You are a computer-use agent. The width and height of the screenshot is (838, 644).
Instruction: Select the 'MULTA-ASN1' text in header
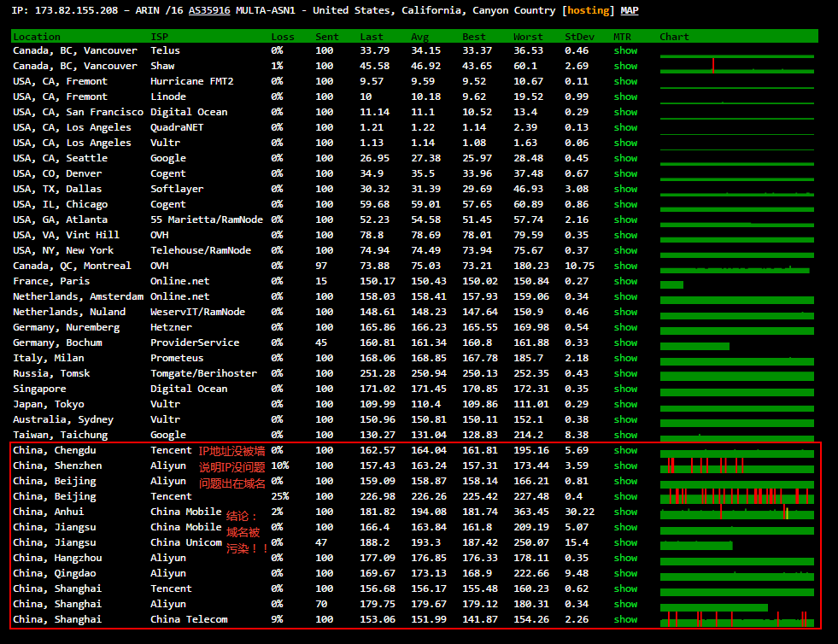point(265,10)
